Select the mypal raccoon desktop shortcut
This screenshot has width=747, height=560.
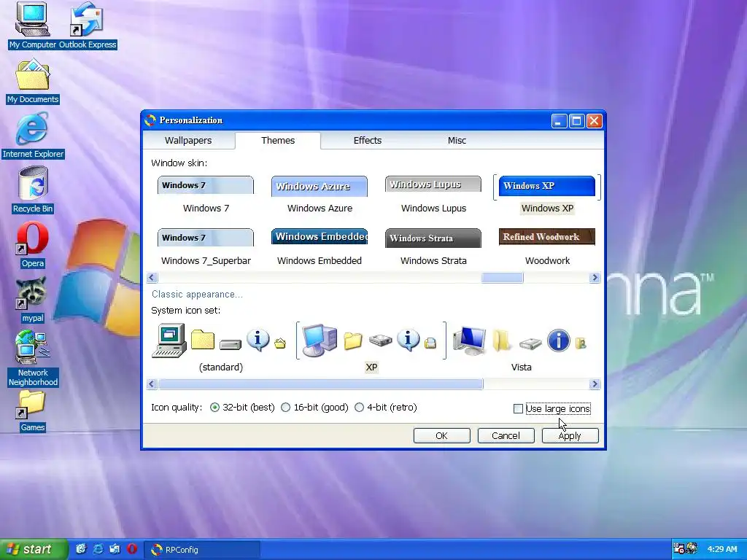coord(32,300)
